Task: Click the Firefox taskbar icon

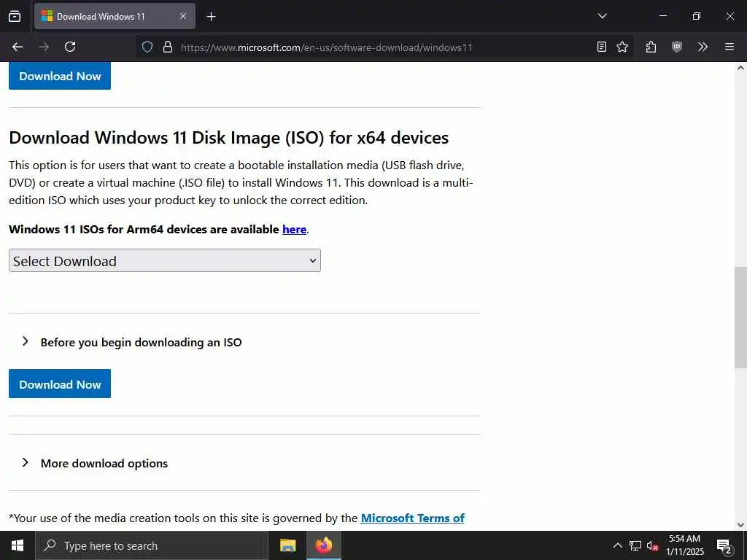Action: pos(323,545)
